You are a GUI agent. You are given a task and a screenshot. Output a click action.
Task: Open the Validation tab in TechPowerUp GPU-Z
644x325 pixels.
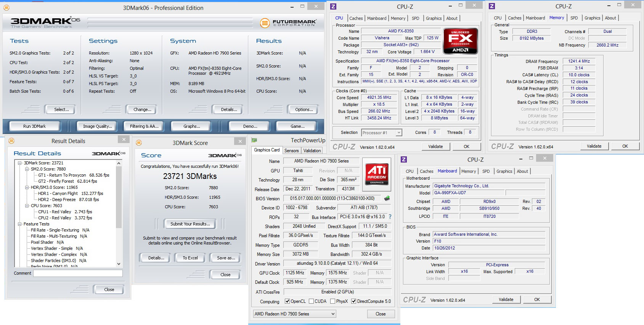tap(312, 151)
